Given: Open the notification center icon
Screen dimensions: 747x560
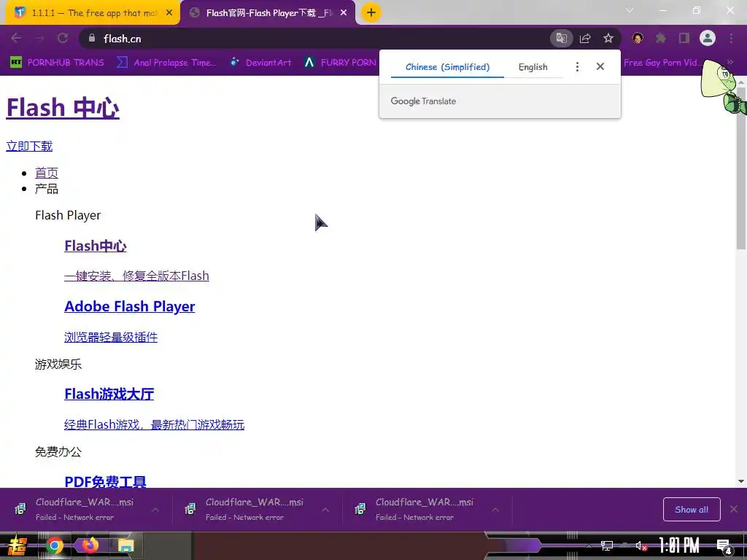Looking at the screenshot, I should 724,545.
